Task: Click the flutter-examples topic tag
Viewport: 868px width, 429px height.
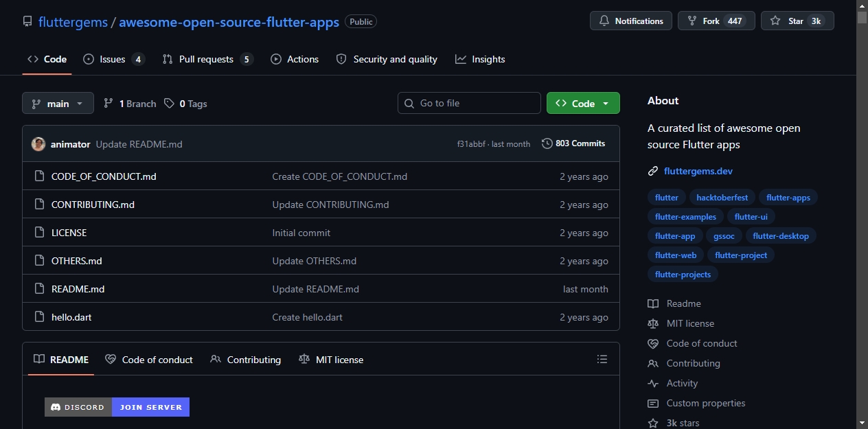Action: pos(685,217)
